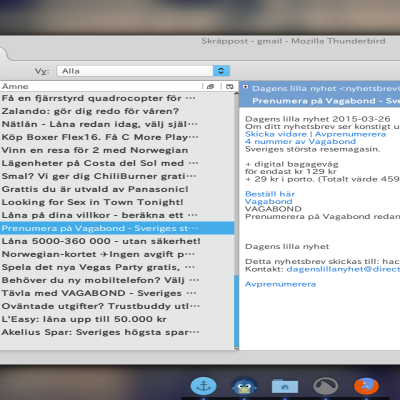Select message Låna 5000-360 000 - utan säkerhet!

pos(117,241)
